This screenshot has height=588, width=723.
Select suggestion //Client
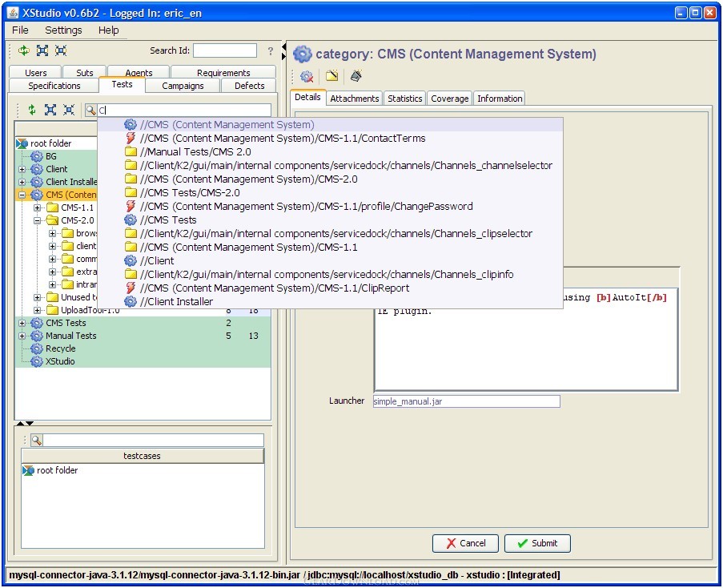click(330, 260)
